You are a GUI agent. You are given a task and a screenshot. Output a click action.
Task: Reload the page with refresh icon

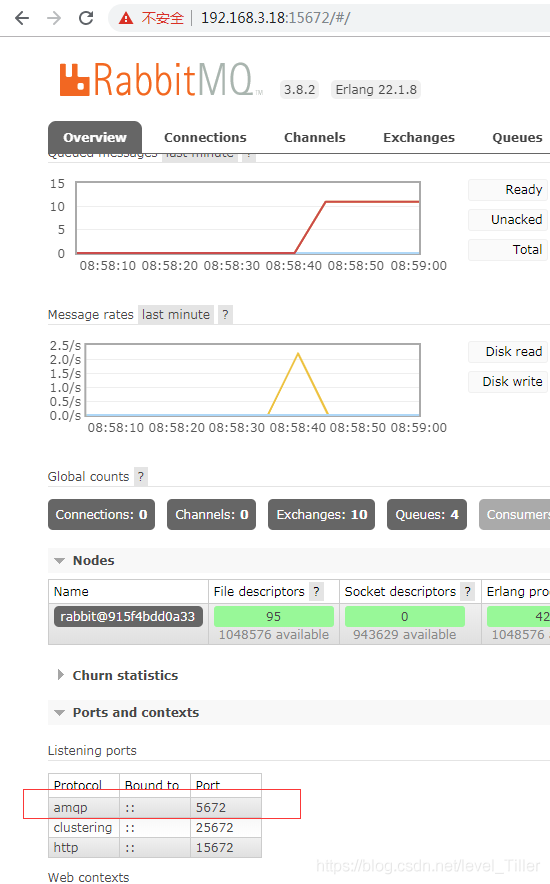click(86, 18)
